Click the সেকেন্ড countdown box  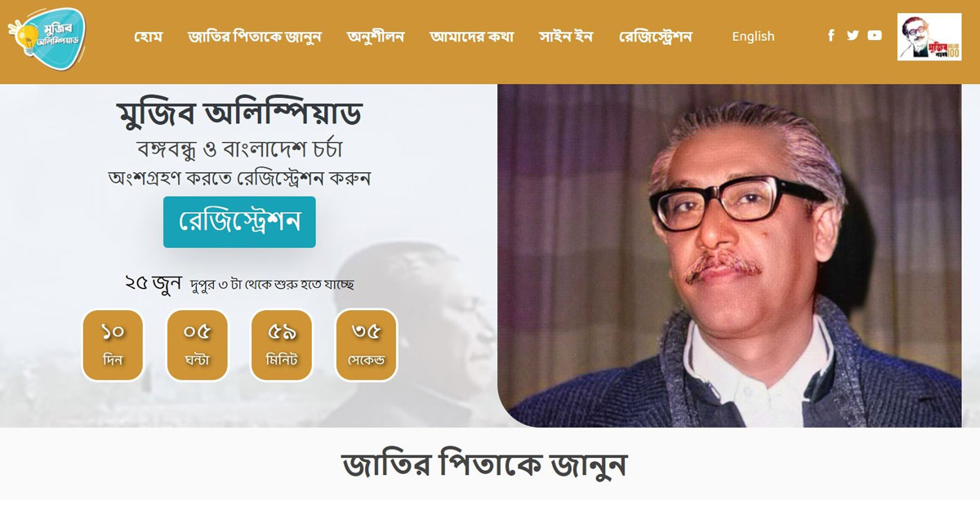[367, 345]
